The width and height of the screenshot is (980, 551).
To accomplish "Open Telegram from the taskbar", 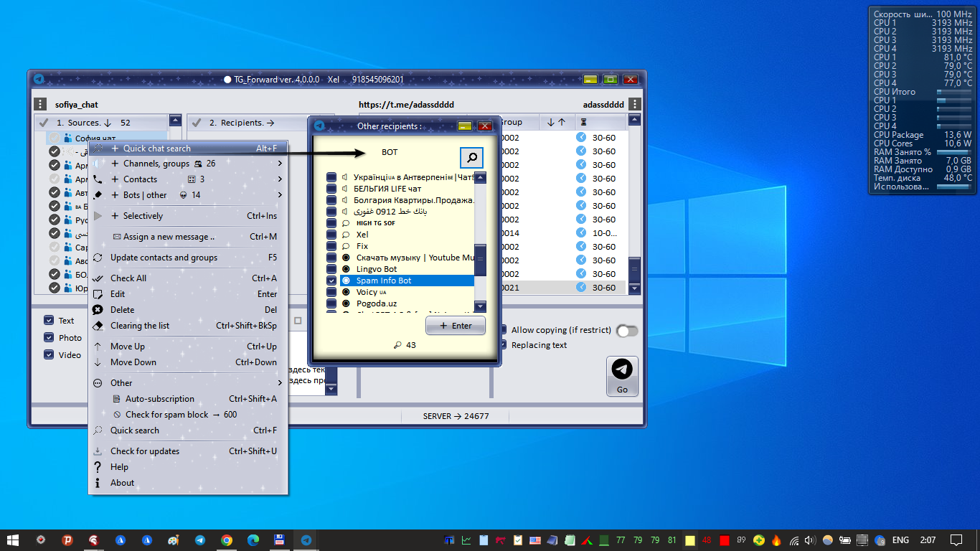I will [x=199, y=540].
